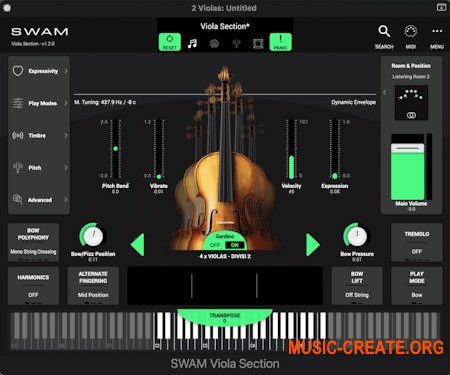Click the square frame icon in toolbar

[258, 44]
